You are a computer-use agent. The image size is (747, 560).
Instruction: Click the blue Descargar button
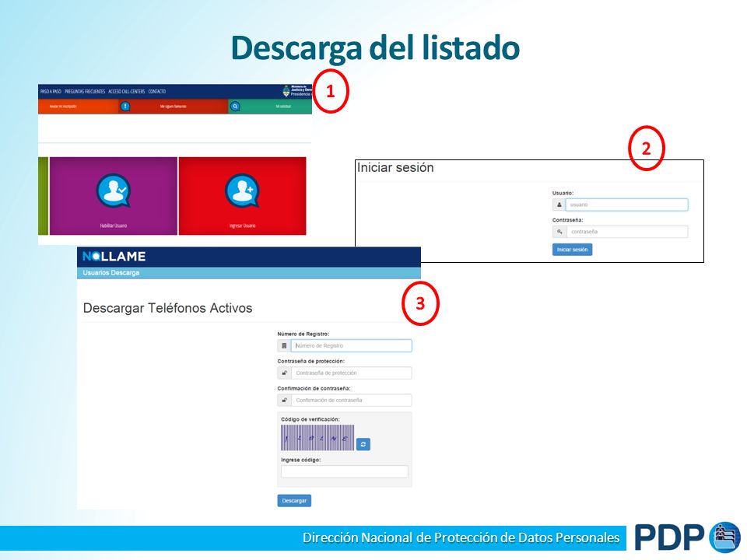pyautogui.click(x=294, y=500)
